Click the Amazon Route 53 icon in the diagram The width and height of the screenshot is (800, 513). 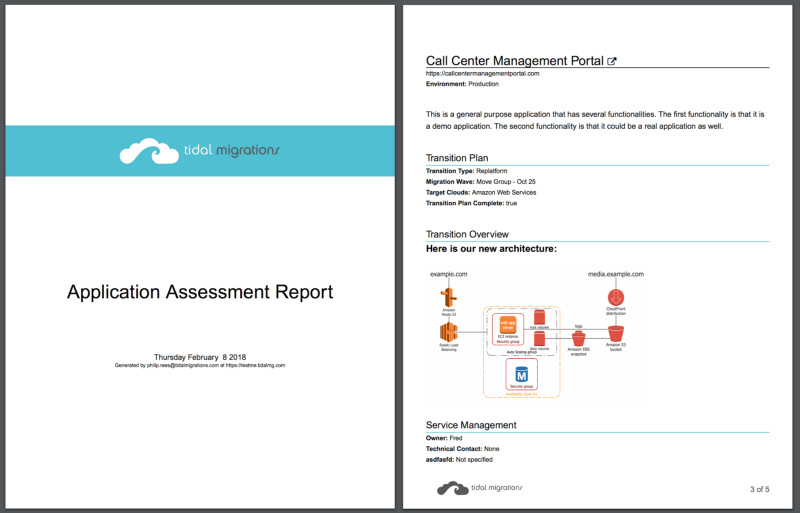click(448, 297)
